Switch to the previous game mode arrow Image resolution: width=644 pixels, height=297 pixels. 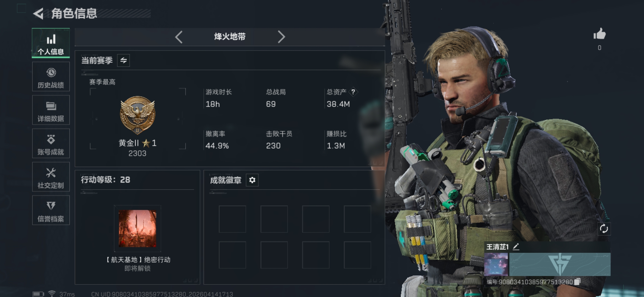coord(179,37)
